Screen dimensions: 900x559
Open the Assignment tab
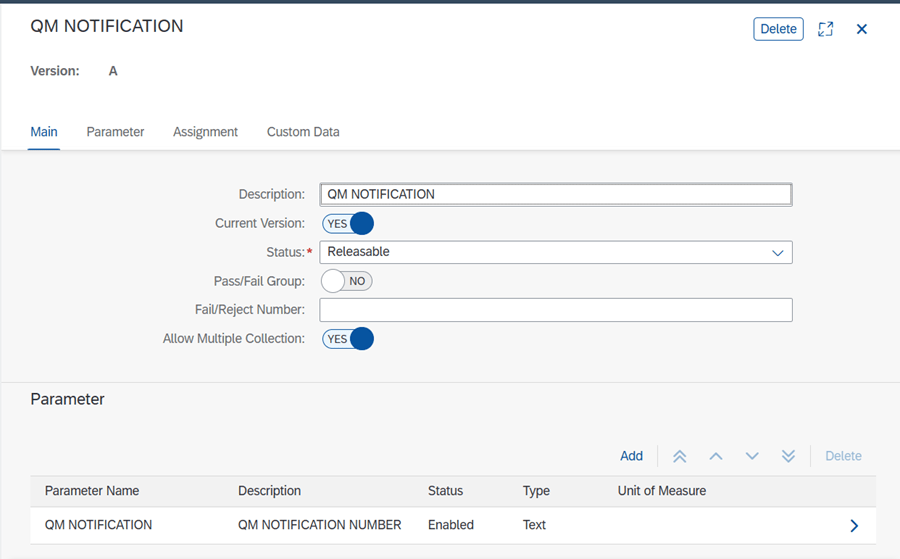(205, 132)
